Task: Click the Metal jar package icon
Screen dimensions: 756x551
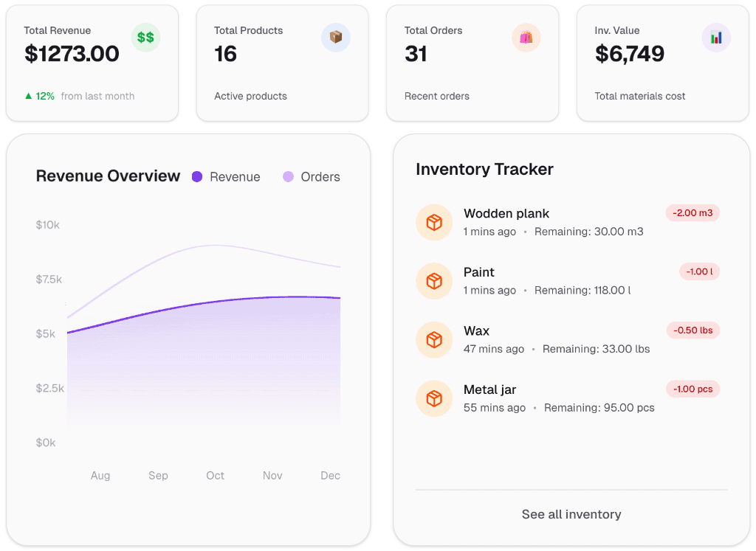Action: (434, 398)
